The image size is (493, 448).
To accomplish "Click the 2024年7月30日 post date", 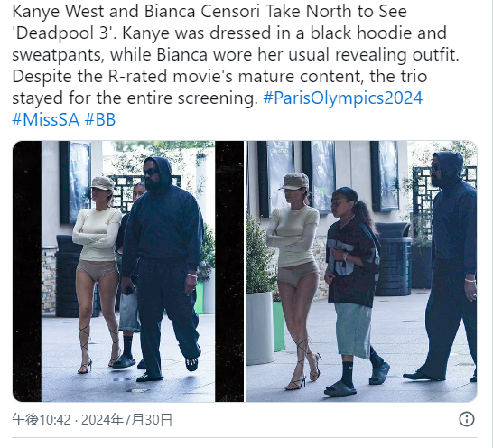I will click(x=126, y=420).
